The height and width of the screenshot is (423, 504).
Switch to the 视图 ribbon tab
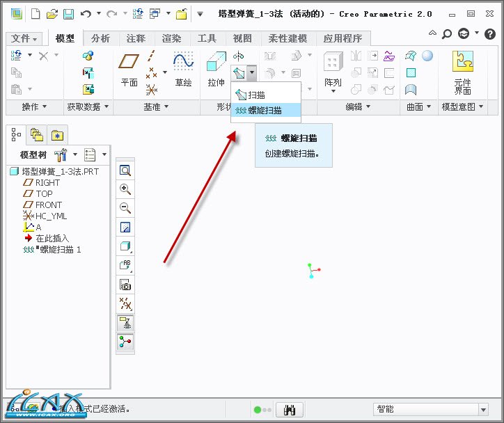point(242,38)
